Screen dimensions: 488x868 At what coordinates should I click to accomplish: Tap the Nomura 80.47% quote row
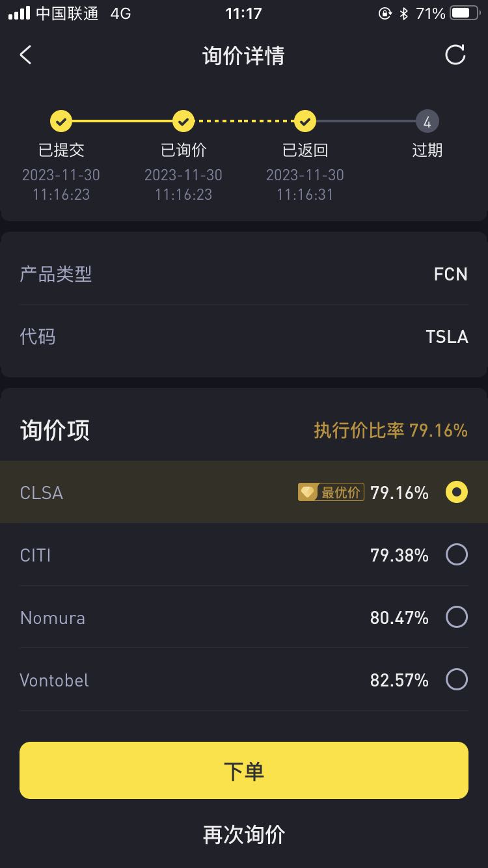(x=244, y=617)
